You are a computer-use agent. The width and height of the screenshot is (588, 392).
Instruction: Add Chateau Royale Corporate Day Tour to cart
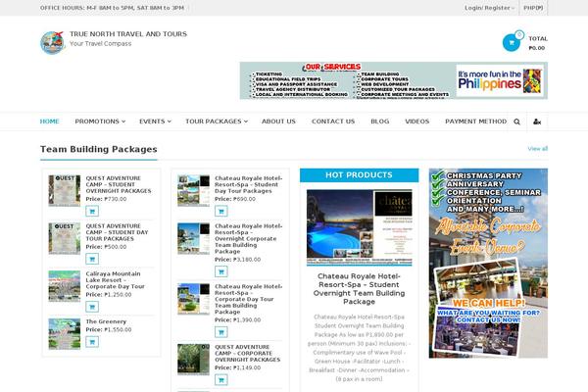pyautogui.click(x=221, y=332)
